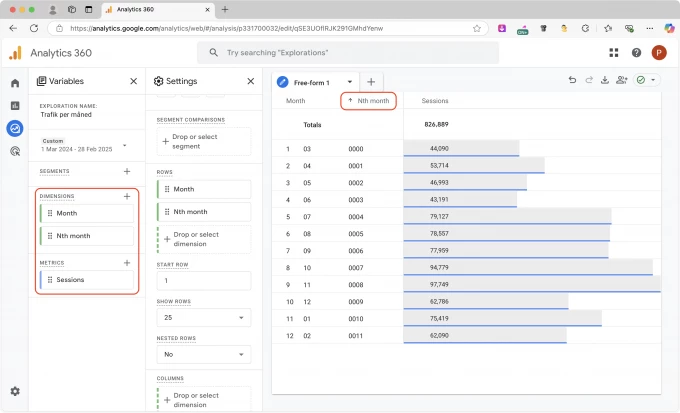680x413 pixels.
Task: Add a new metric with plus icon
Action: coord(127,263)
